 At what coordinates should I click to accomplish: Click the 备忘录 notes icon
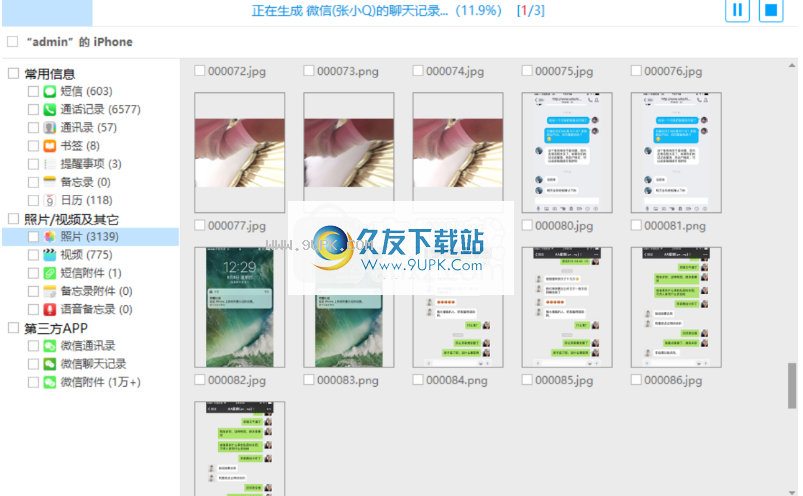(50, 182)
